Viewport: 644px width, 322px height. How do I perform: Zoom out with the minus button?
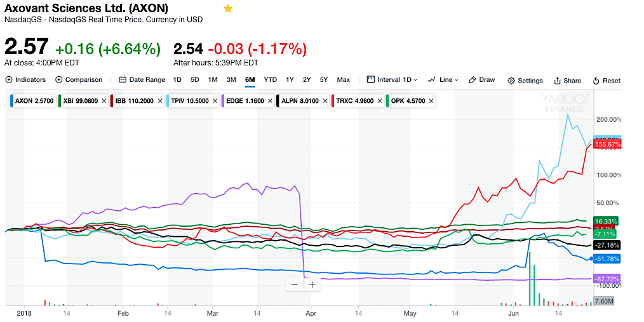pyautogui.click(x=295, y=285)
